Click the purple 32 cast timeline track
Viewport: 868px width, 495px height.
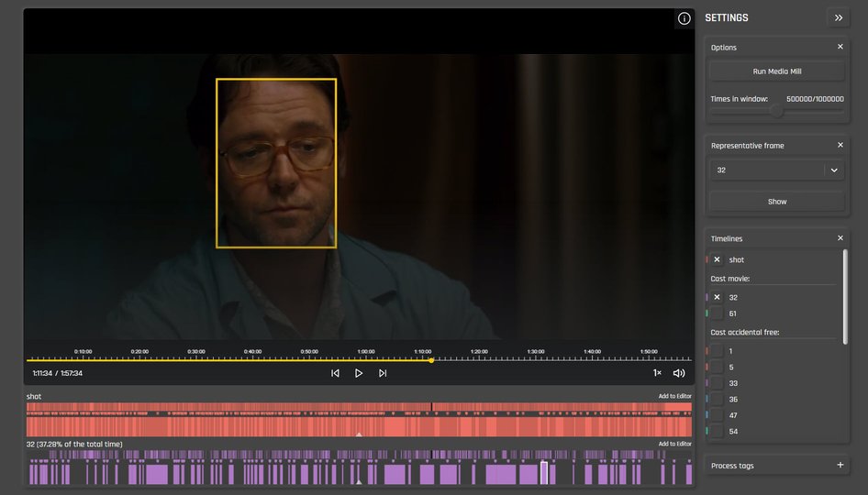pyautogui.click(x=360, y=467)
